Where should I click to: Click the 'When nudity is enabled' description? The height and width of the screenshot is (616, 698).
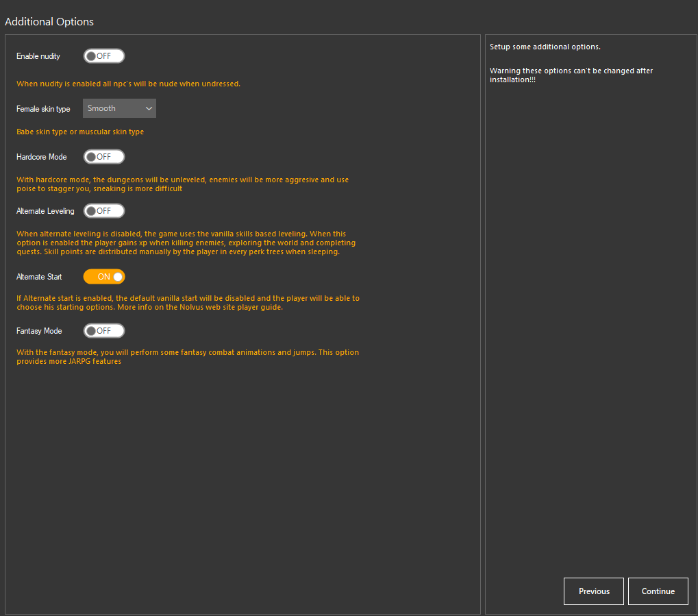(x=128, y=84)
